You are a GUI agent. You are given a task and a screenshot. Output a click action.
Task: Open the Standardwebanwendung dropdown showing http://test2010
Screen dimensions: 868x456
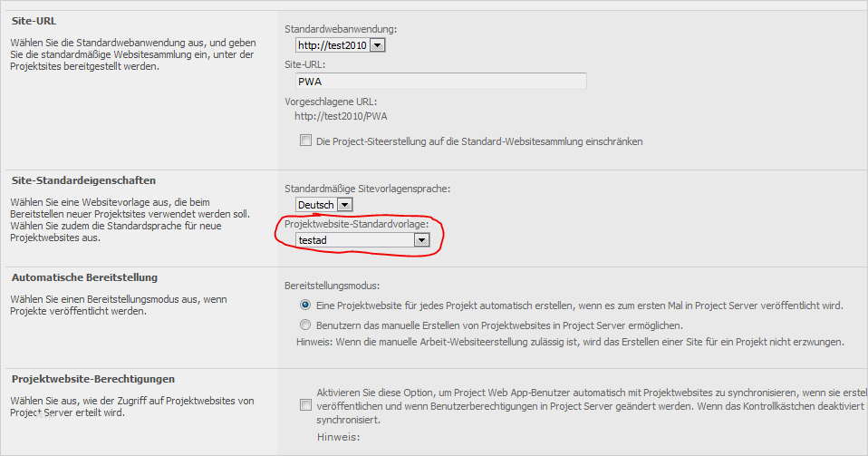(341, 45)
